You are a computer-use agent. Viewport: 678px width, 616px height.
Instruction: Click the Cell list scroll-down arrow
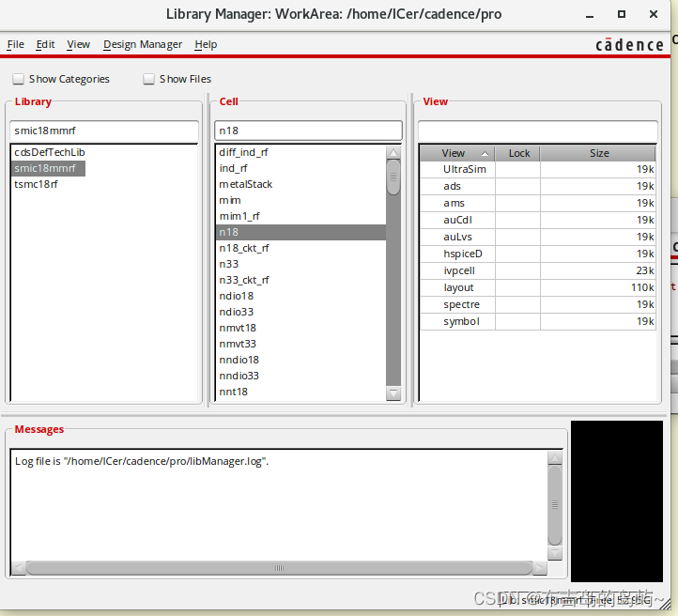(393, 394)
